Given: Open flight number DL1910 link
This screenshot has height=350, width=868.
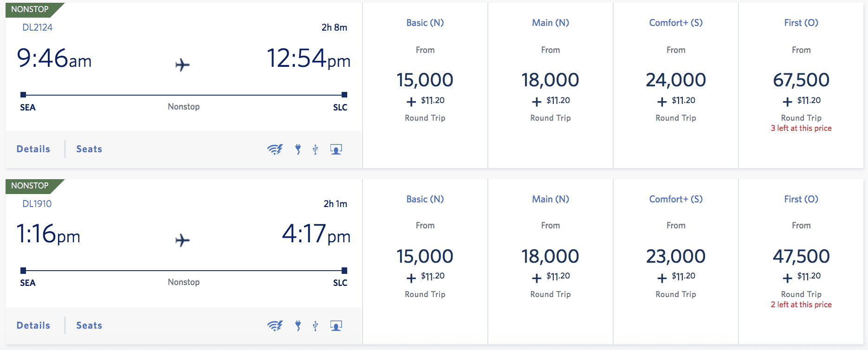Looking at the screenshot, I should [37, 204].
